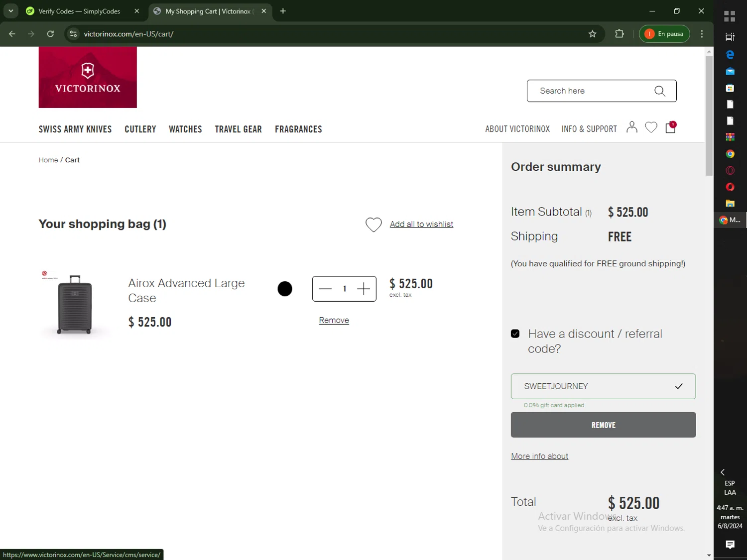Screen dimensions: 747x560
Task: Click the REMOVE discount code button
Action: click(x=603, y=425)
